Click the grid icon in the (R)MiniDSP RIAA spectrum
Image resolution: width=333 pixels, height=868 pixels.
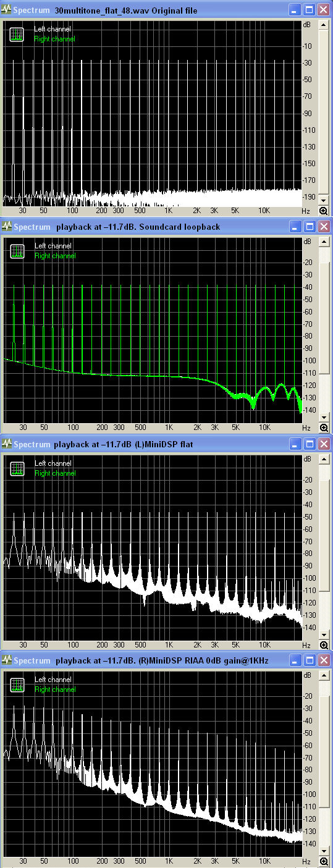click(x=17, y=685)
